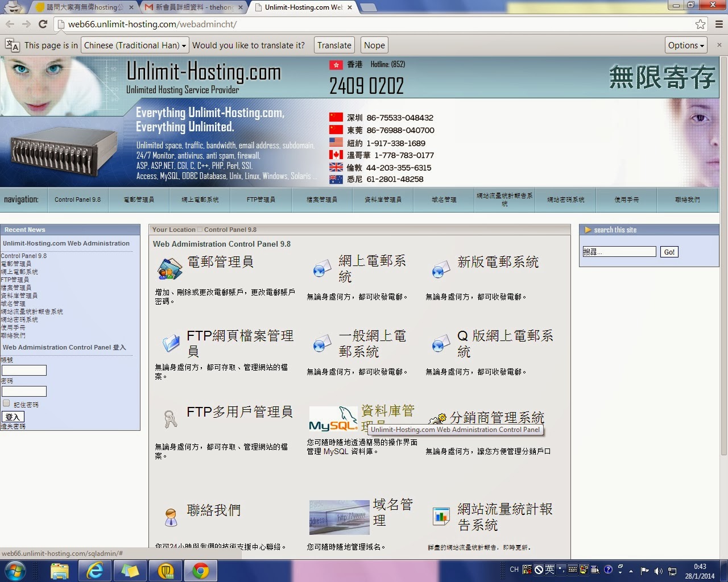Open 聯絡我們 in the navigation bar

tap(688, 199)
